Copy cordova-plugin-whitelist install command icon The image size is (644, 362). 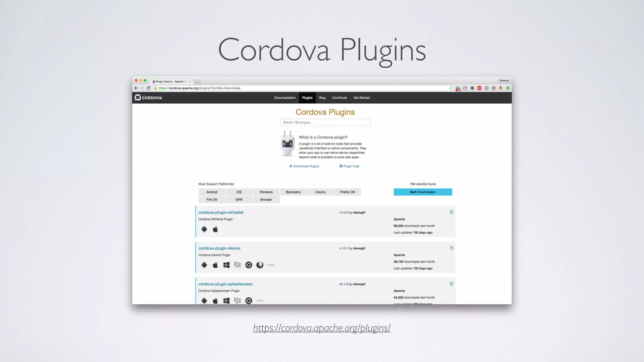[452, 212]
